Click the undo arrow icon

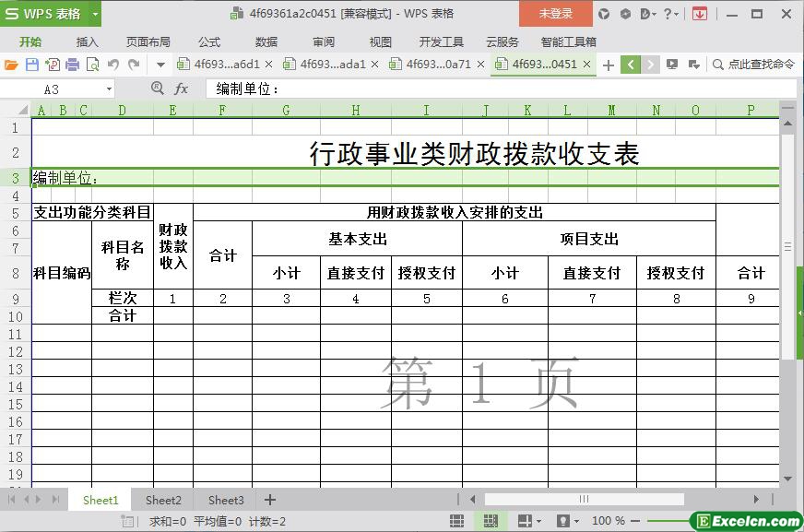pos(112,65)
